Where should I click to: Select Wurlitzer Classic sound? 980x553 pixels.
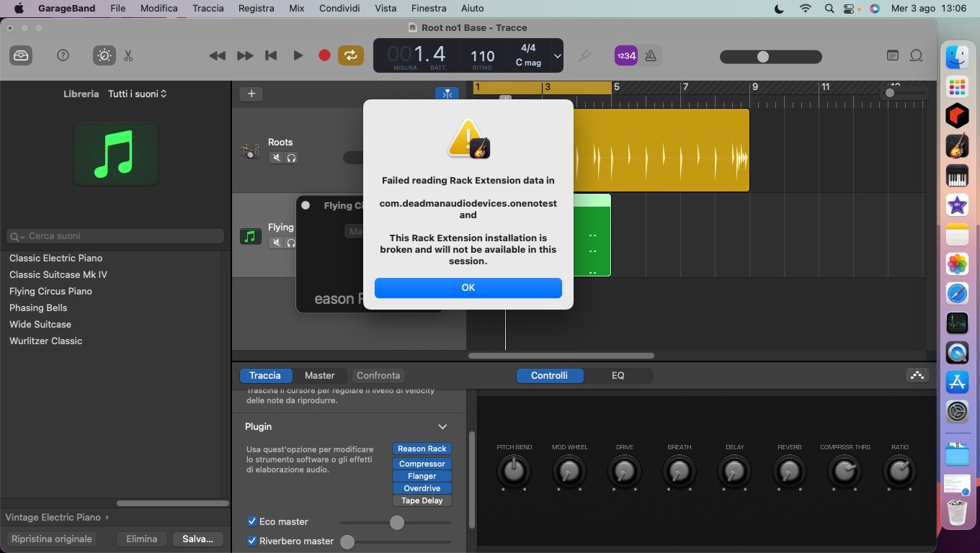coord(45,341)
